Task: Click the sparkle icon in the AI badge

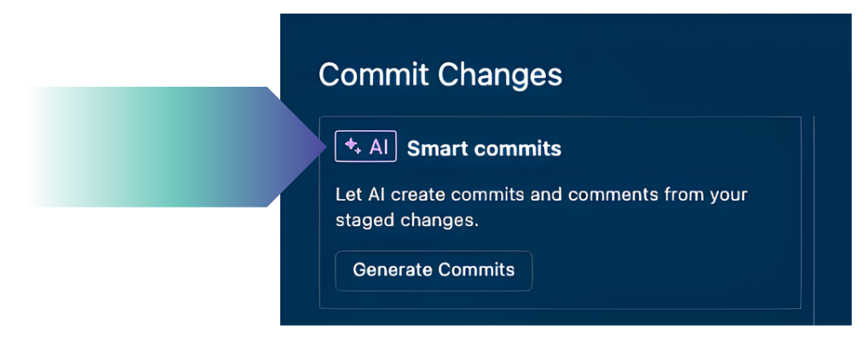Action: coord(351,147)
